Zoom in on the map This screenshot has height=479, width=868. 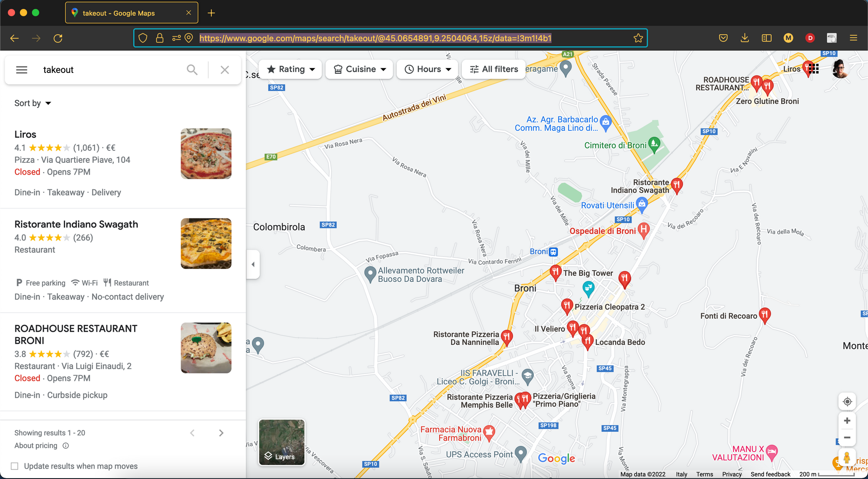point(847,421)
